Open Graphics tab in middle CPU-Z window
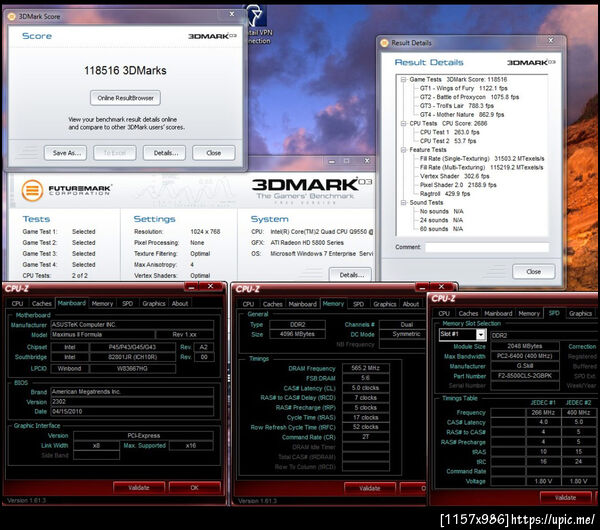 point(385,304)
